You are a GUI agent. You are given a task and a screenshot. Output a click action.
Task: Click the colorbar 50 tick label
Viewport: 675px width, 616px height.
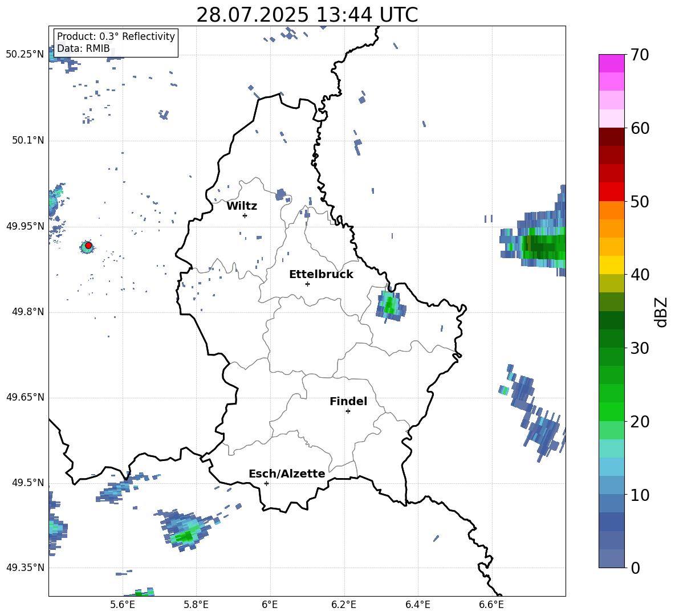(x=640, y=201)
